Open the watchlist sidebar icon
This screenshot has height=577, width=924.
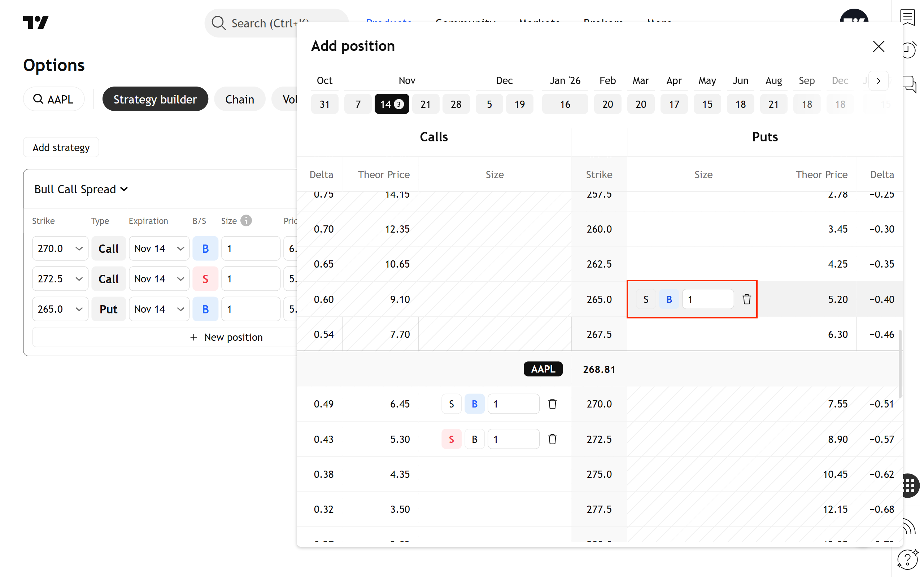(x=908, y=18)
